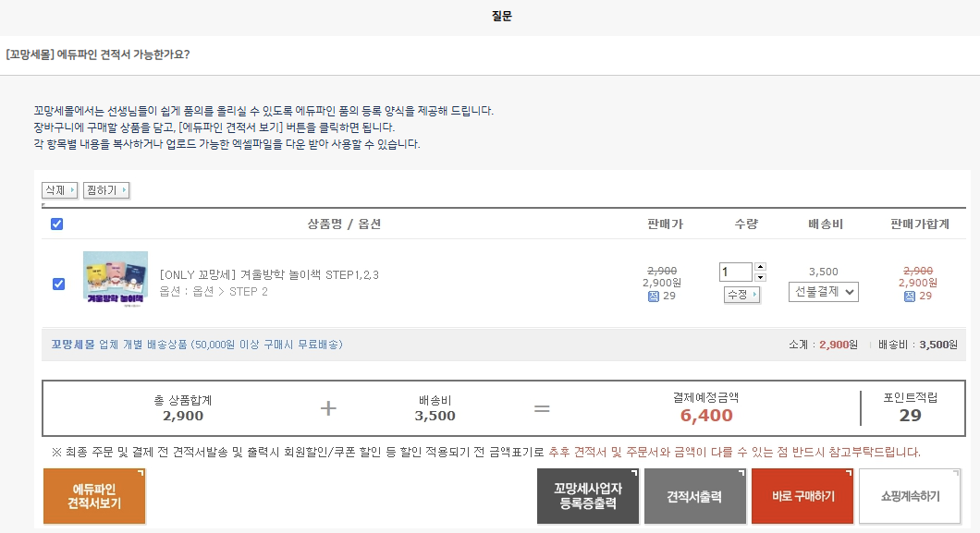Click inside the quantity input field

coord(737,270)
